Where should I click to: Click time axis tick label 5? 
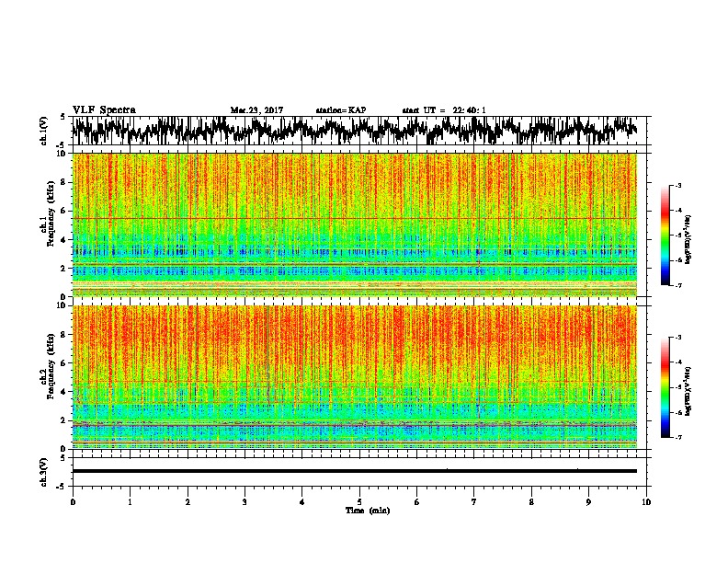pos(359,502)
